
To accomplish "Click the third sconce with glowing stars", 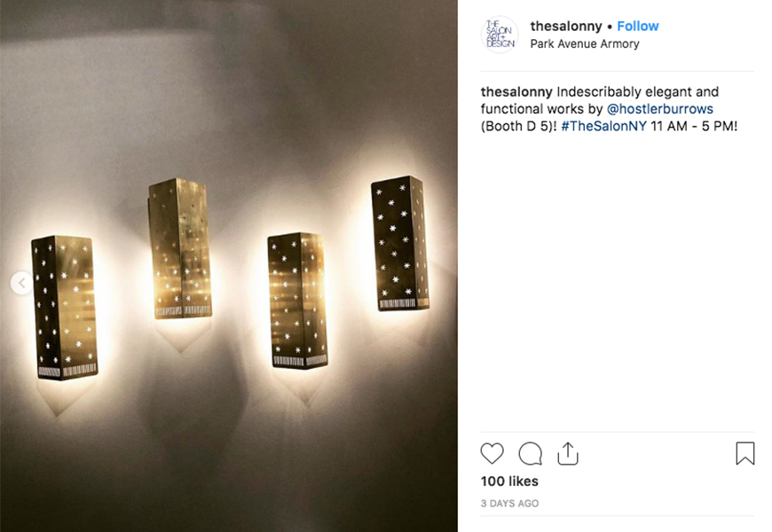I will [x=297, y=301].
